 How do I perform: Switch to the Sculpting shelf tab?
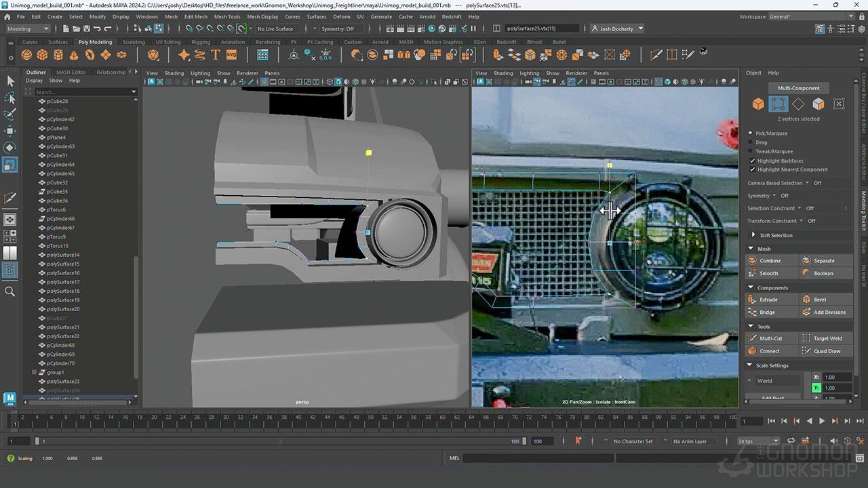134,42
